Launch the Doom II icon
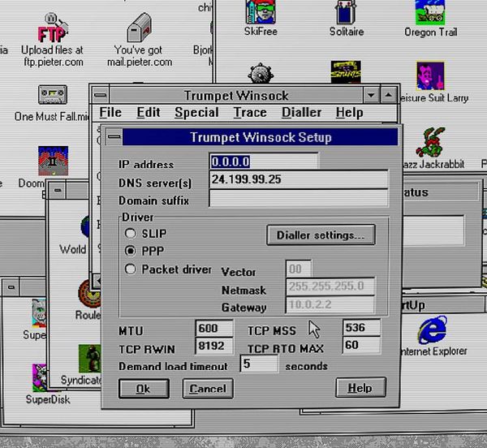The width and height of the screenshot is (487, 448). pyautogui.click(x=53, y=161)
